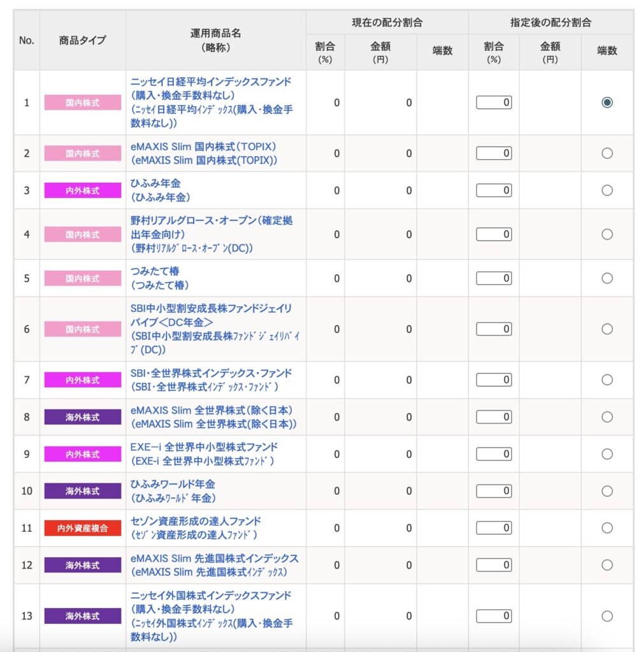Viewport: 644px width, 652px height.
Task: Click the 海外株式 badge in row 12
Action: click(x=82, y=565)
